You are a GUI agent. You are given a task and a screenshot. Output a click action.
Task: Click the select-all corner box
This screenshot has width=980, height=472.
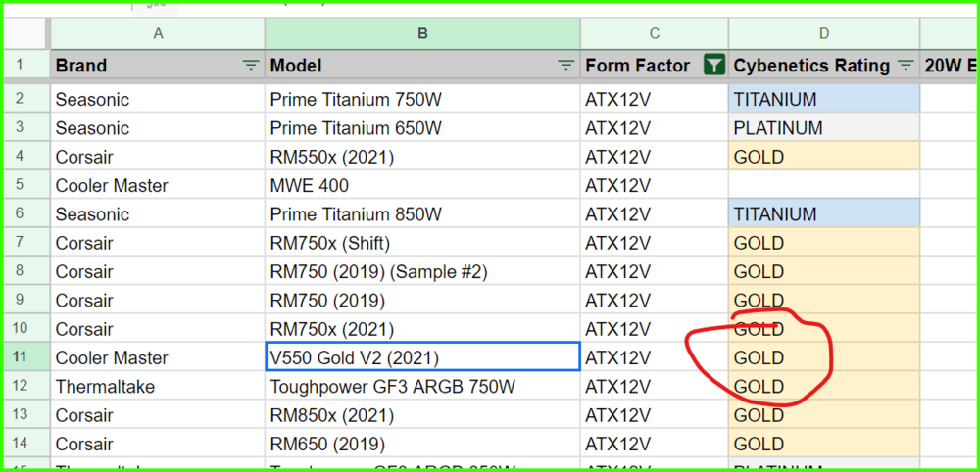click(26, 33)
